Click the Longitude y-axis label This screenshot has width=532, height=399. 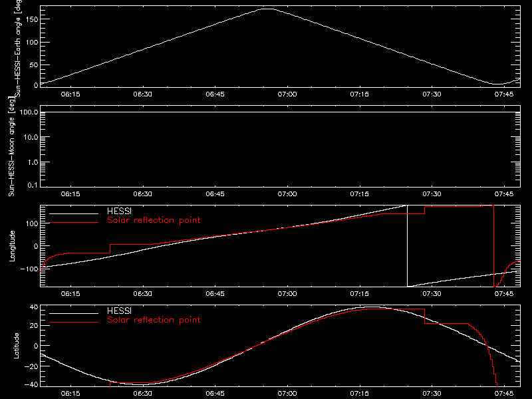pos(12,246)
